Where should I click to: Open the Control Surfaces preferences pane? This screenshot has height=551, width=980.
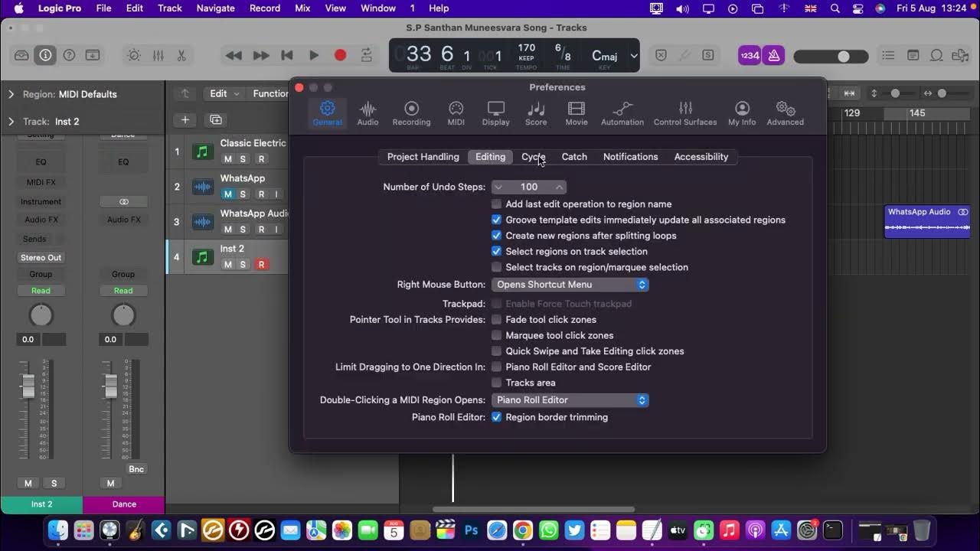(x=685, y=113)
